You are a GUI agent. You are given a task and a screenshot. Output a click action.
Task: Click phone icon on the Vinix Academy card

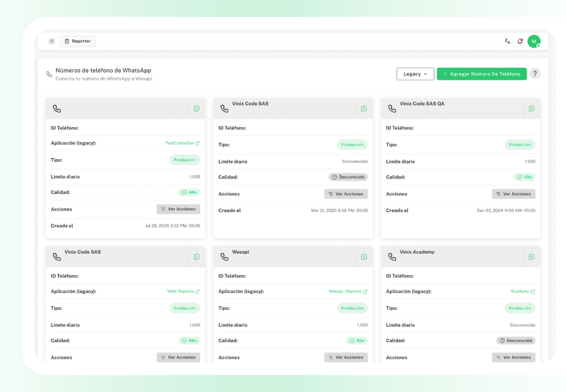[392, 257]
